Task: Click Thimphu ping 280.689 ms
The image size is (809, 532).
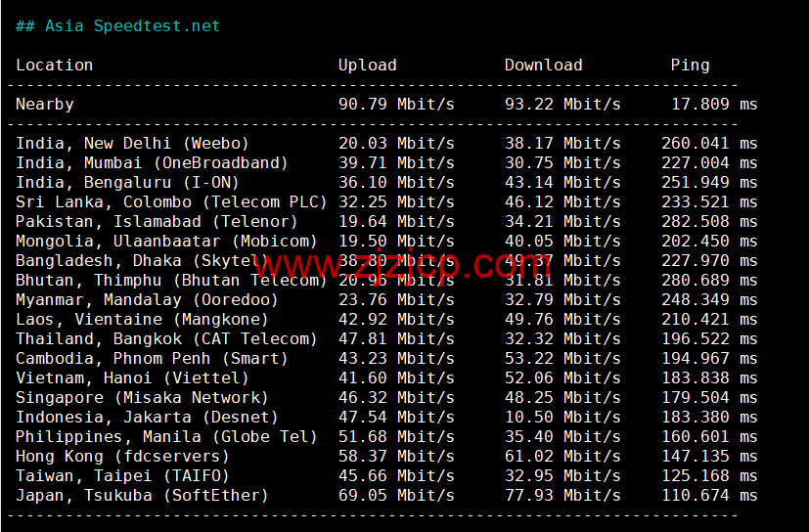Action: coord(709,281)
